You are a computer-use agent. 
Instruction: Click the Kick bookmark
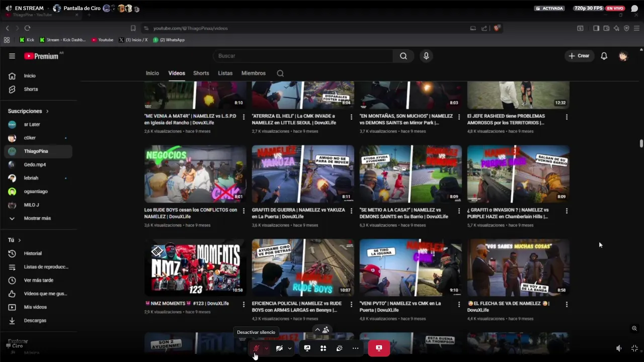(x=27, y=40)
